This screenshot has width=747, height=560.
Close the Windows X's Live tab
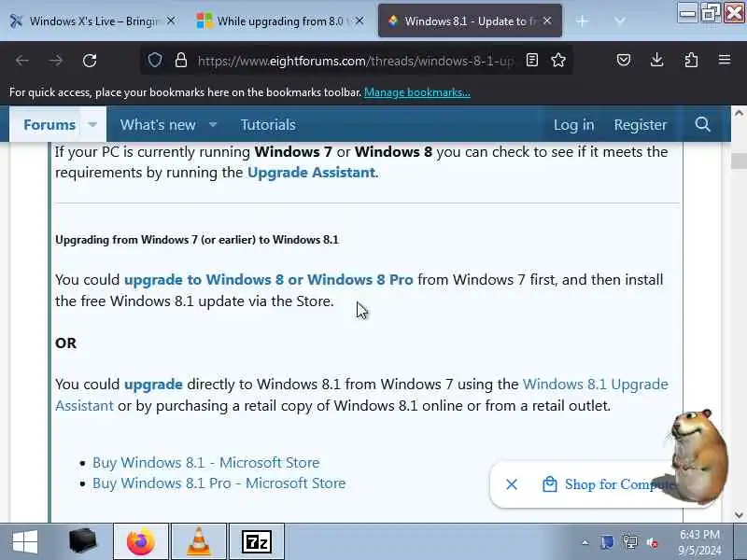(171, 21)
